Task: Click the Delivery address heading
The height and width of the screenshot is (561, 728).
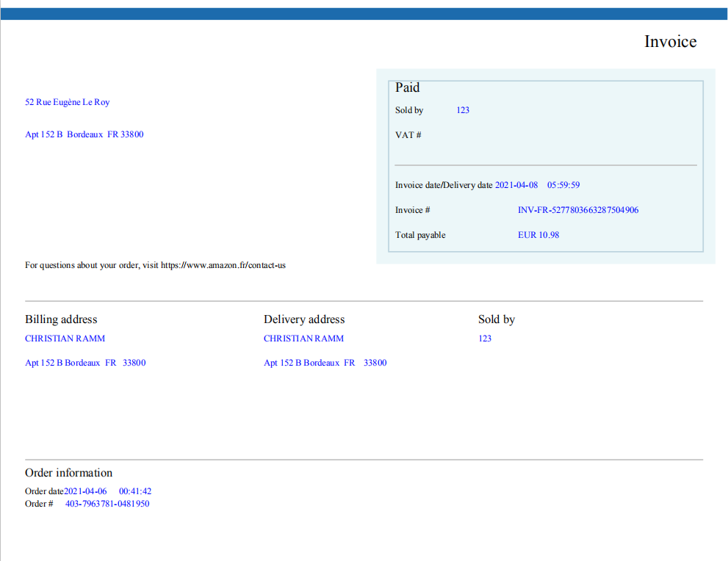Action: coord(304,319)
